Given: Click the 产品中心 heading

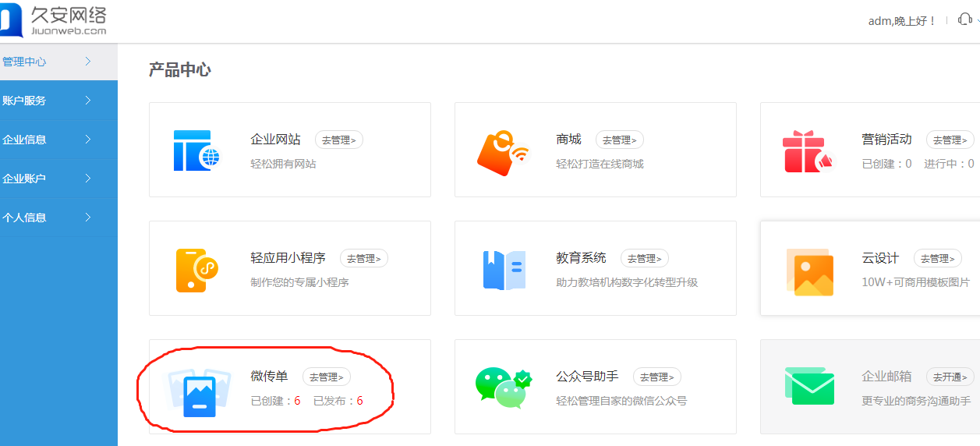Looking at the screenshot, I should tap(179, 69).
